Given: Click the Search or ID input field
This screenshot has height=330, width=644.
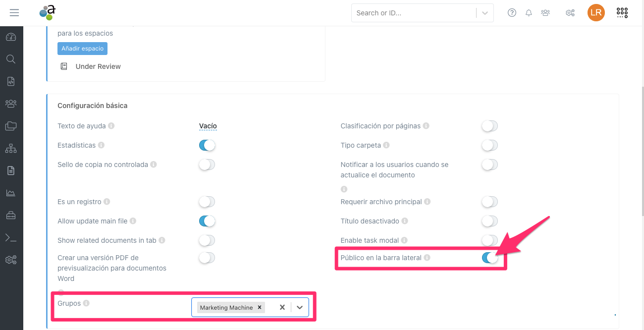Looking at the screenshot, I should [414, 13].
